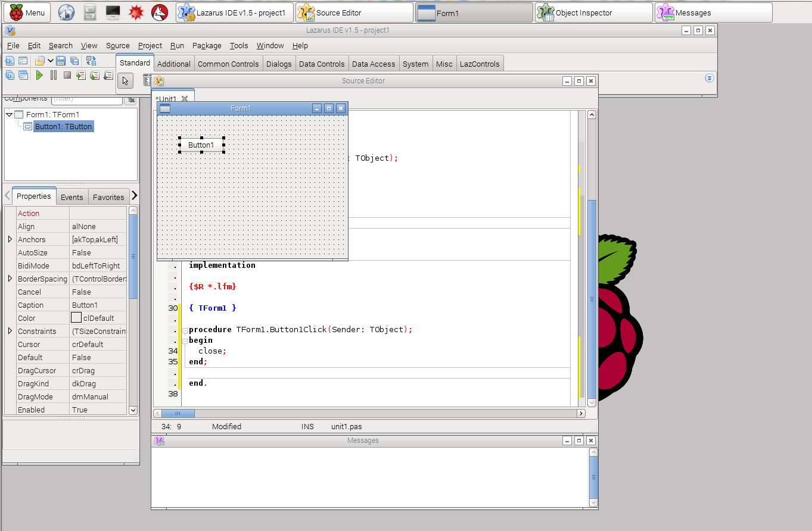Collapse the Form1: TForm1 tree node
812x531 pixels.
tap(10, 114)
